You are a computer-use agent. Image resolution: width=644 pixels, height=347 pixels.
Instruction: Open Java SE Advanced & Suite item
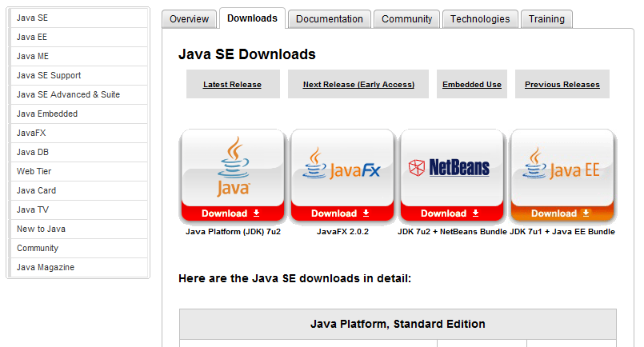79,95
